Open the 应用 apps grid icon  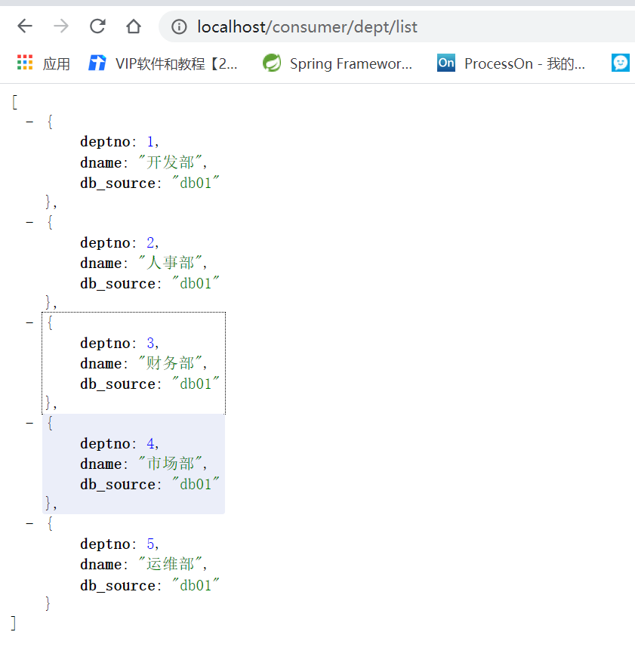click(x=25, y=63)
